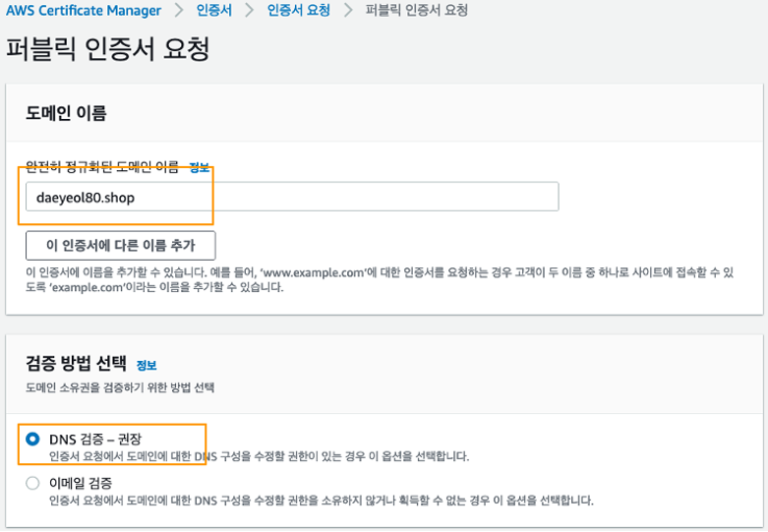Viewport: 768px width, 532px height.
Task: Click the 완전히 정규화된 도메인 이름 field label
Action: 102,168
